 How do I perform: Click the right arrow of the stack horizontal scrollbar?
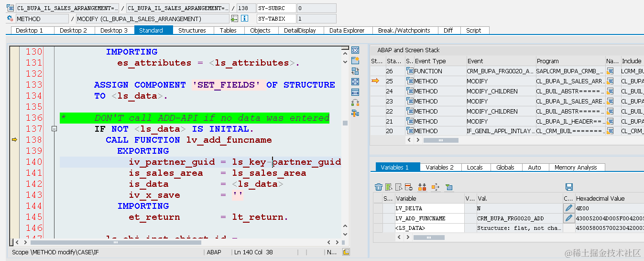click(417, 140)
